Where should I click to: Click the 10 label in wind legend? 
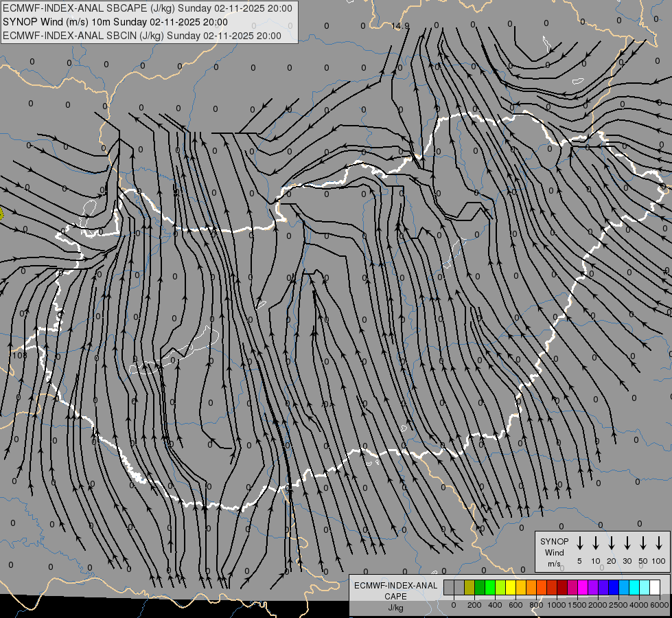596,561
